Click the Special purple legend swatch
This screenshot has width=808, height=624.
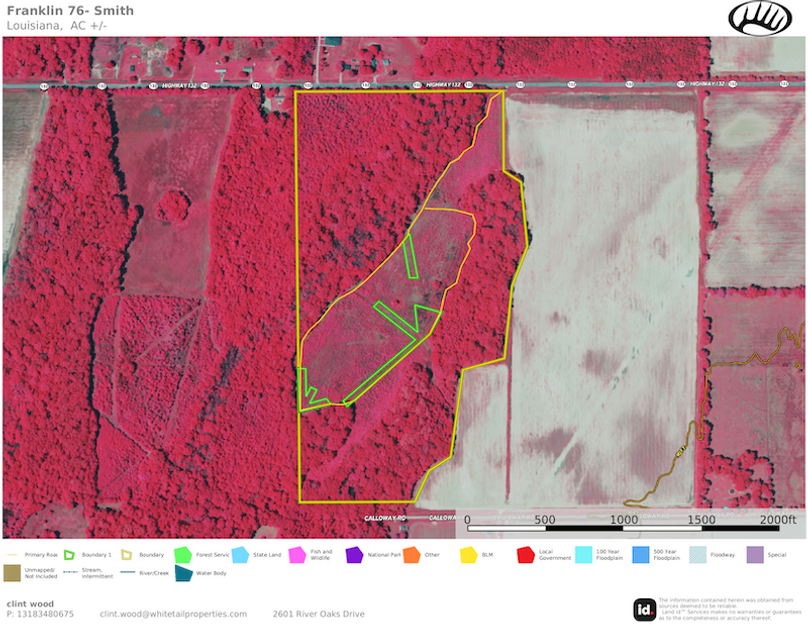(755, 554)
